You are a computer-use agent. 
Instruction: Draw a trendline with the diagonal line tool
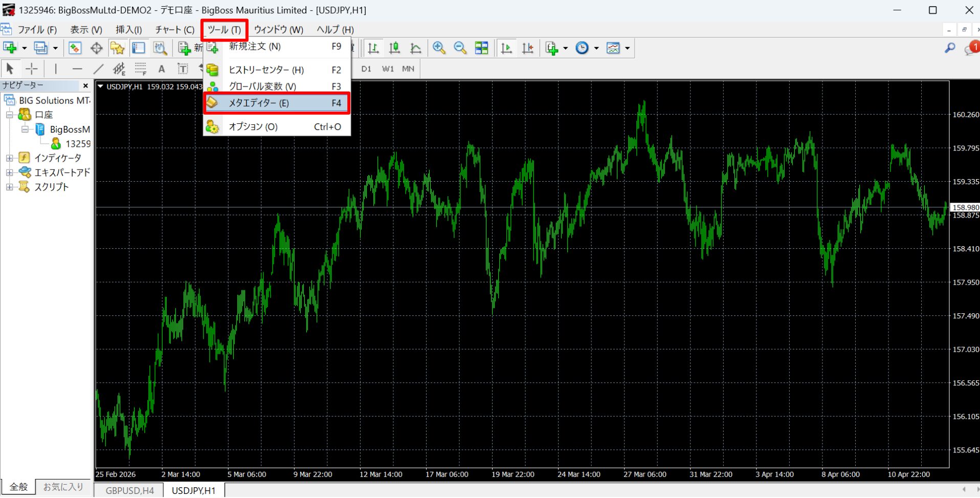pyautogui.click(x=98, y=69)
